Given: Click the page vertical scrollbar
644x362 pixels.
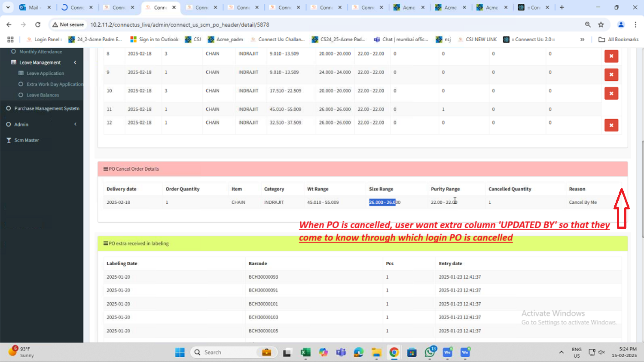Looking at the screenshot, I should [x=642, y=189].
